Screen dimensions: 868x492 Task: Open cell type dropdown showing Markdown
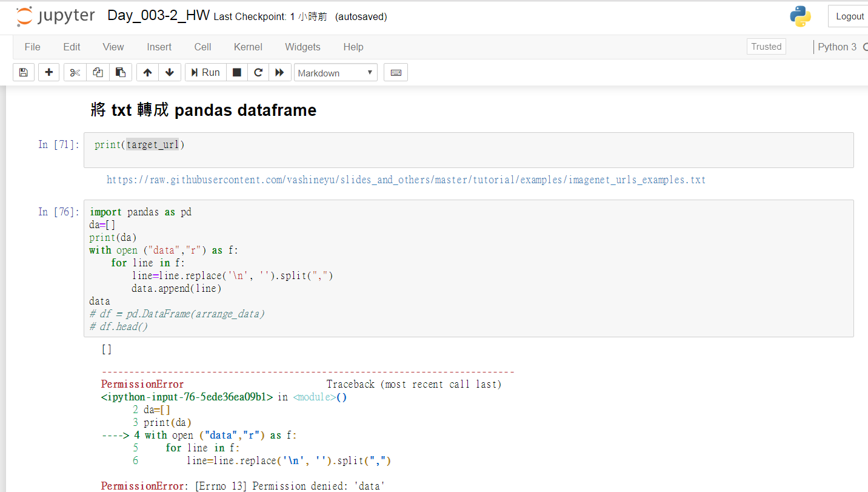point(336,73)
